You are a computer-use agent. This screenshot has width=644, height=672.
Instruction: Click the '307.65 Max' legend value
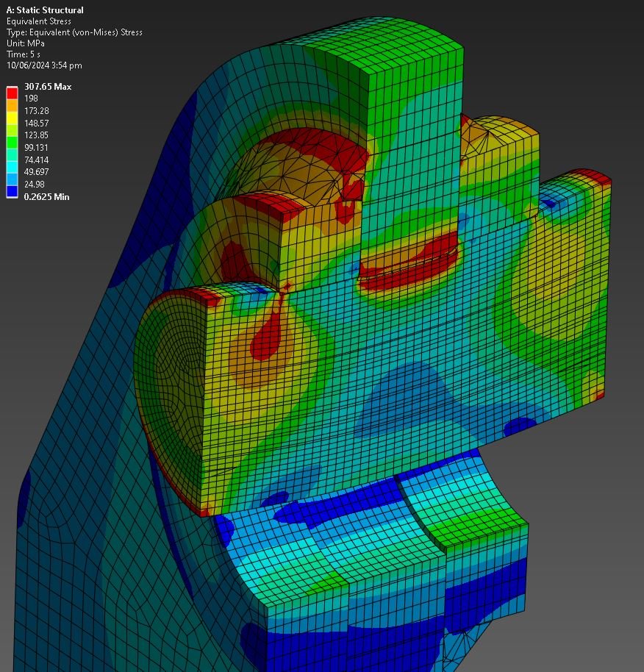point(48,87)
